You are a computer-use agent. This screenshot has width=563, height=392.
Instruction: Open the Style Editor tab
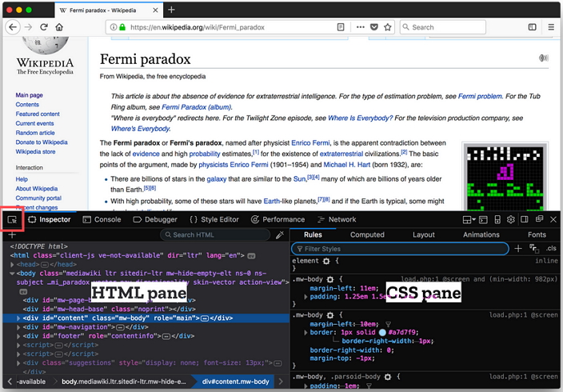click(x=214, y=219)
